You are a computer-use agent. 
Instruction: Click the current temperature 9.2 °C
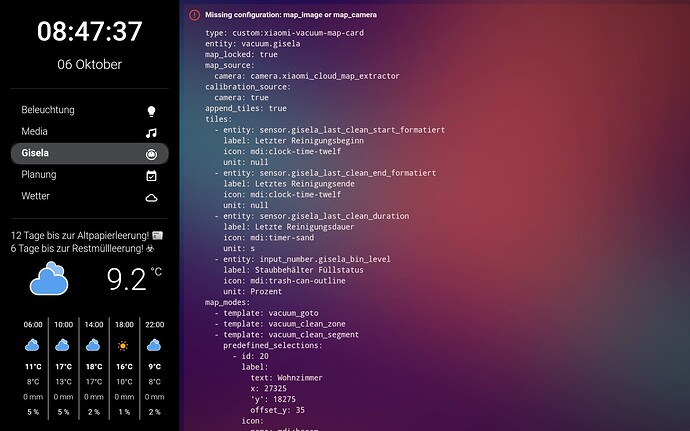click(x=134, y=279)
